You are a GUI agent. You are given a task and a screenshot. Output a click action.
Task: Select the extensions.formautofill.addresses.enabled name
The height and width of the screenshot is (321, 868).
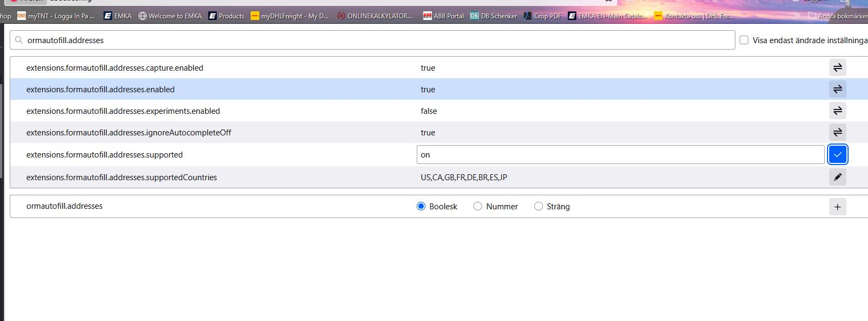coord(100,90)
